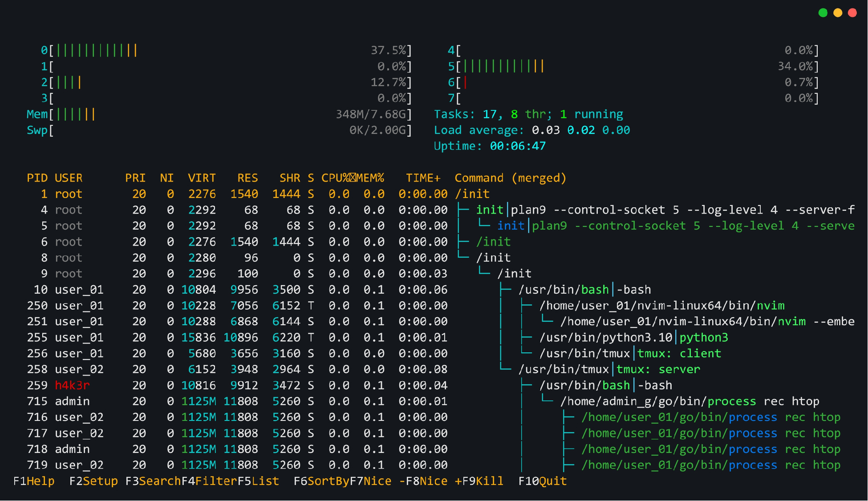The image size is (868, 501).
Task: Apply a filter with F4Filter
Action: 209,481
